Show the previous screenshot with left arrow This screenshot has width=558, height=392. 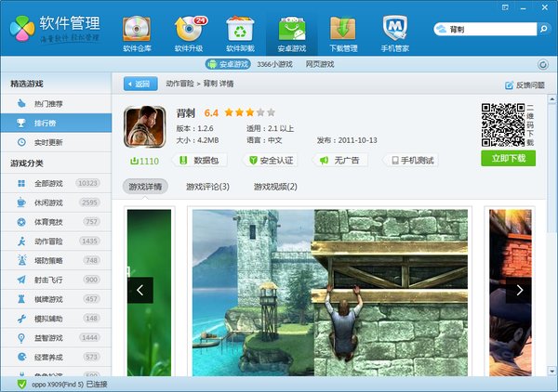pos(139,291)
